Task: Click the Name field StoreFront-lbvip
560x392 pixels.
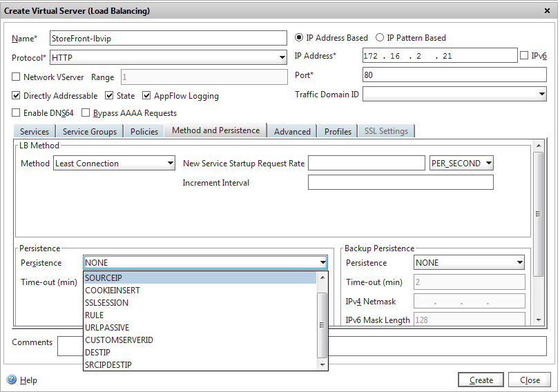Action: [168, 38]
